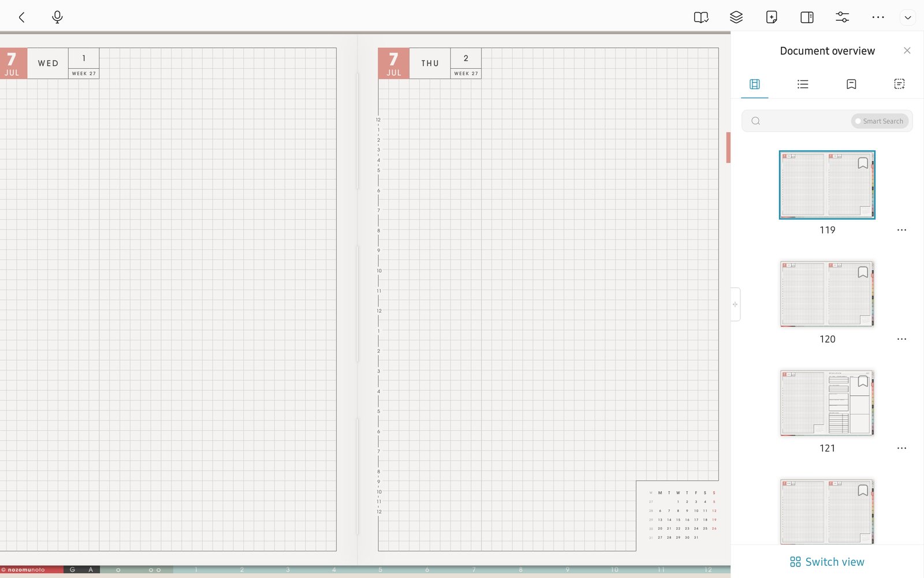Go back with the arrow icon
This screenshot has width=924, height=578.
pos(21,17)
